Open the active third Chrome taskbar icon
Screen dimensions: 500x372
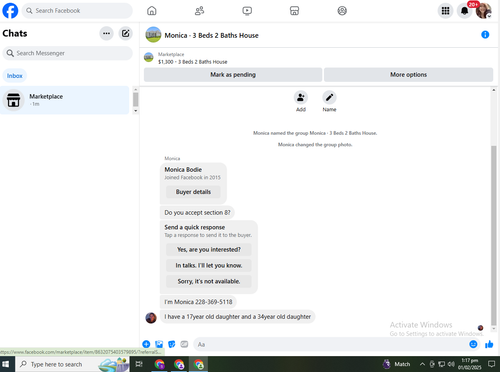coord(199,364)
